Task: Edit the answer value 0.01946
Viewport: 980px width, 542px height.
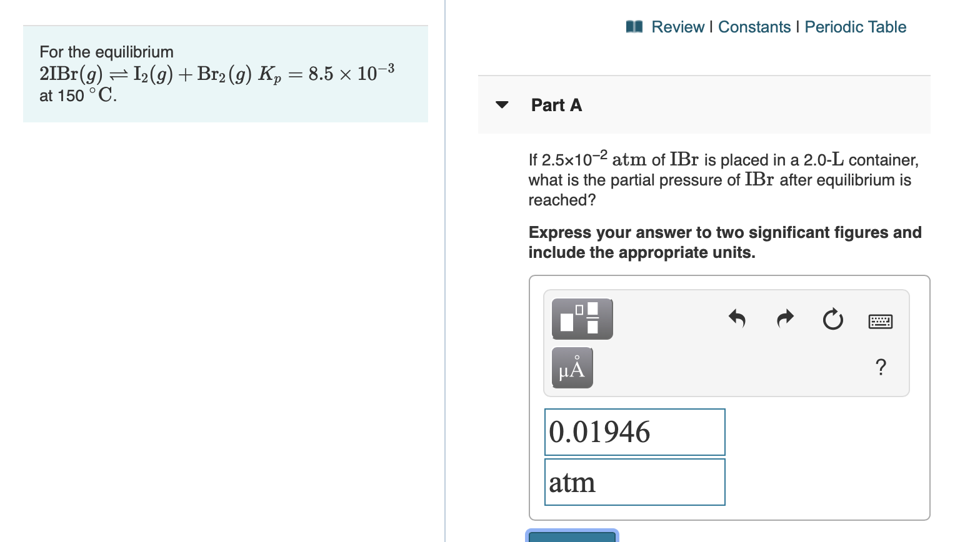Action: coord(634,431)
